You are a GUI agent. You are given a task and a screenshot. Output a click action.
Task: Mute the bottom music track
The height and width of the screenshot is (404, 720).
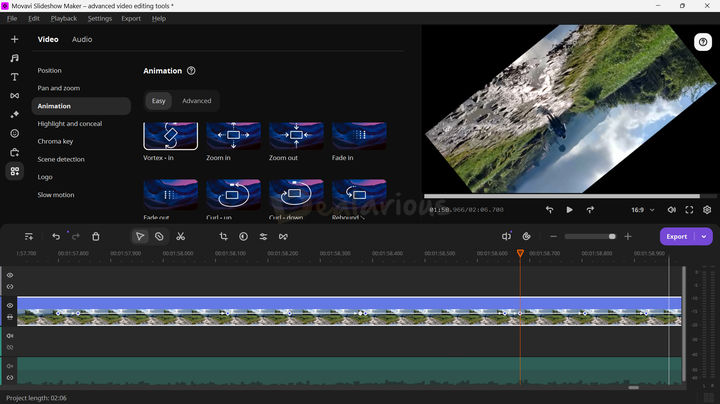click(10, 366)
